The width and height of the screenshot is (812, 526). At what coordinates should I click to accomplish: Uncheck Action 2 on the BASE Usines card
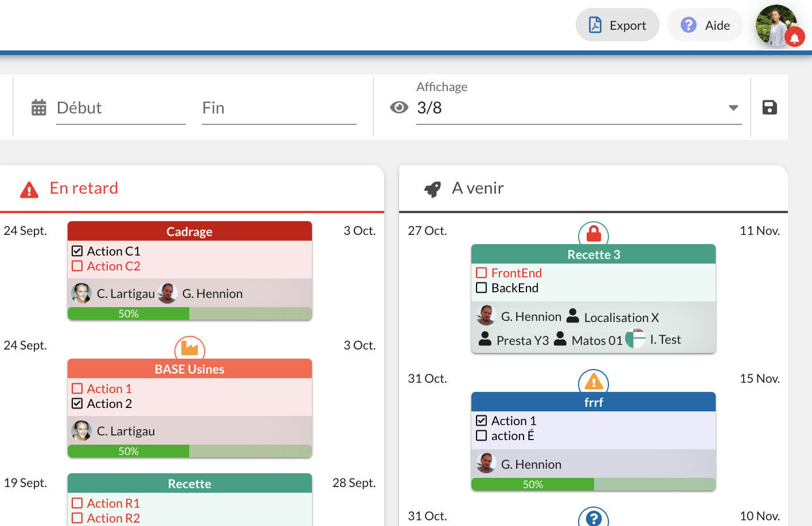pyautogui.click(x=77, y=403)
